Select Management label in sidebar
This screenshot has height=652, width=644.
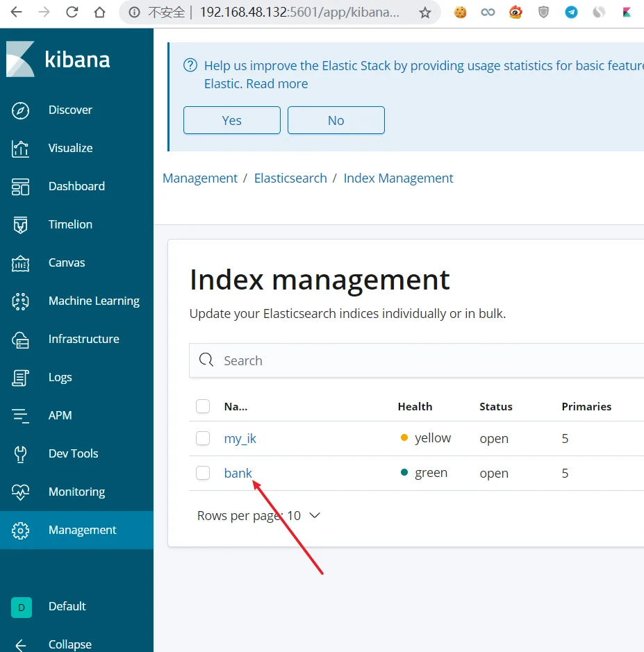coord(83,530)
